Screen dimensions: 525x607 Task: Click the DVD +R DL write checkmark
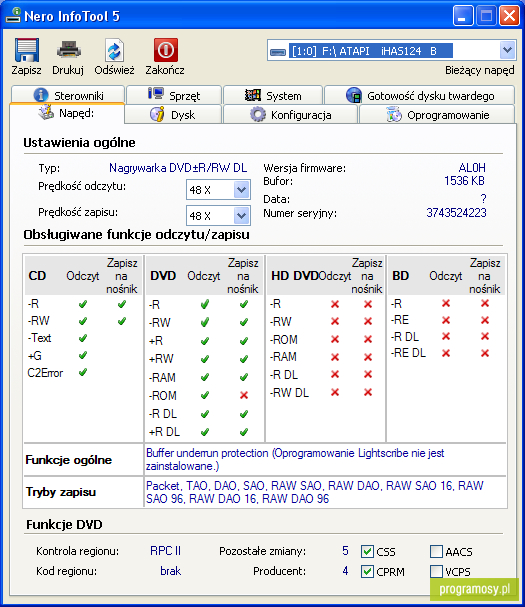coord(244,432)
